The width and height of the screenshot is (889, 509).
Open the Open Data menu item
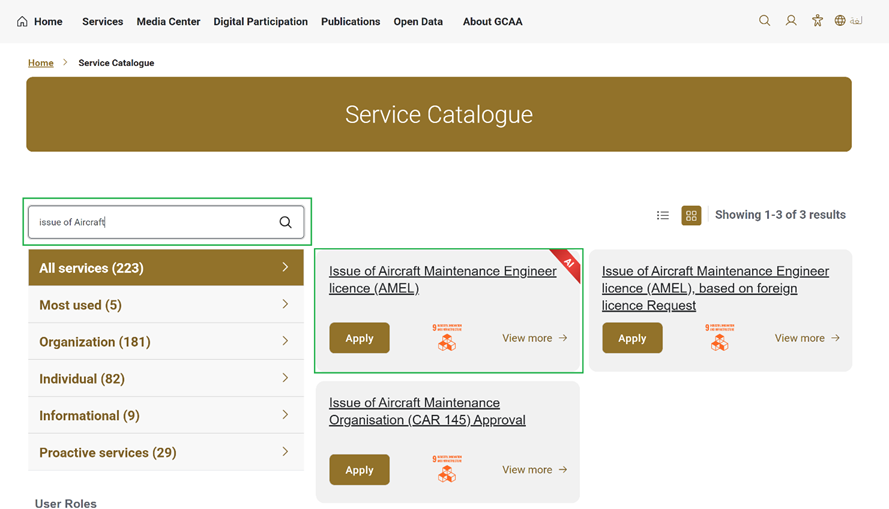[418, 22]
